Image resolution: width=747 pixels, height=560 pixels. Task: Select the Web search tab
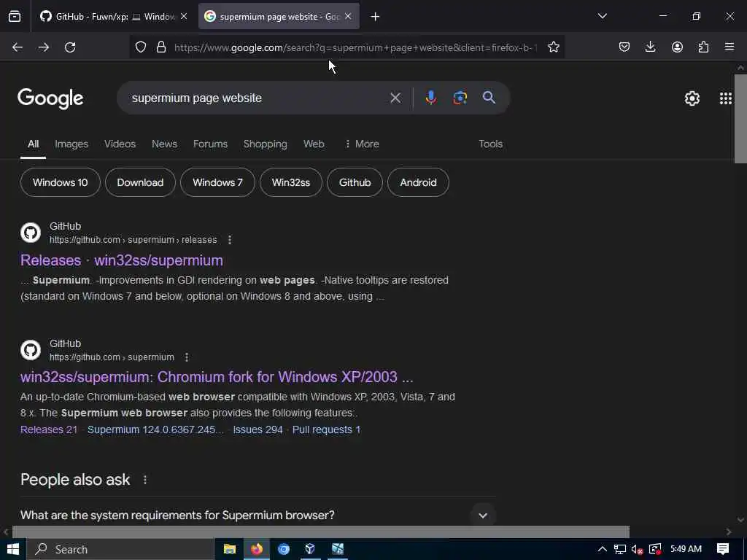click(x=314, y=144)
